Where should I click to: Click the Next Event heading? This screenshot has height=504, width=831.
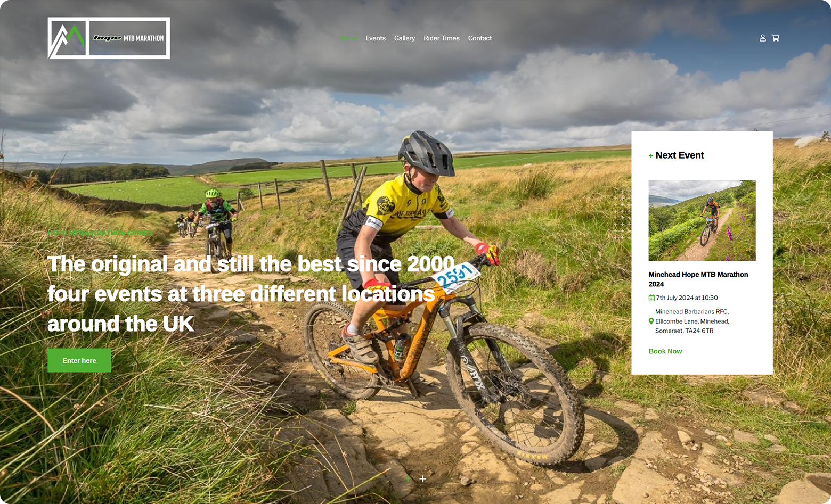coord(680,155)
